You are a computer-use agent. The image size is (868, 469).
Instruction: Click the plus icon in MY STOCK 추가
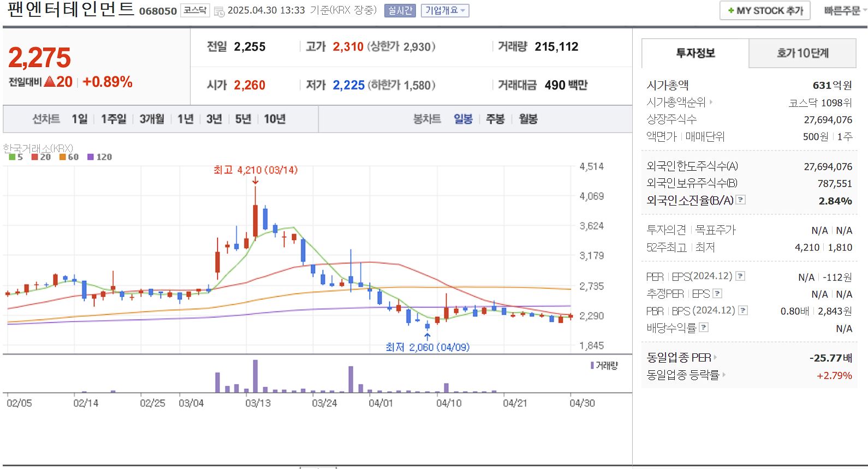(x=731, y=10)
